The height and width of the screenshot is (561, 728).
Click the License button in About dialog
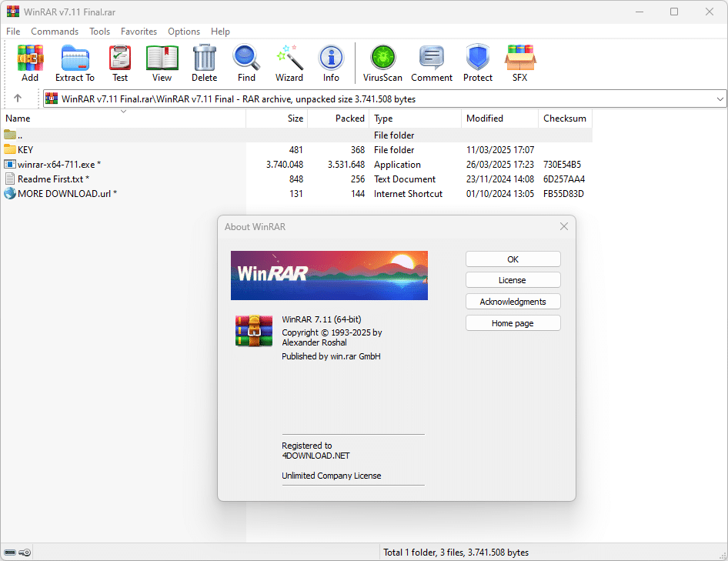click(x=513, y=279)
